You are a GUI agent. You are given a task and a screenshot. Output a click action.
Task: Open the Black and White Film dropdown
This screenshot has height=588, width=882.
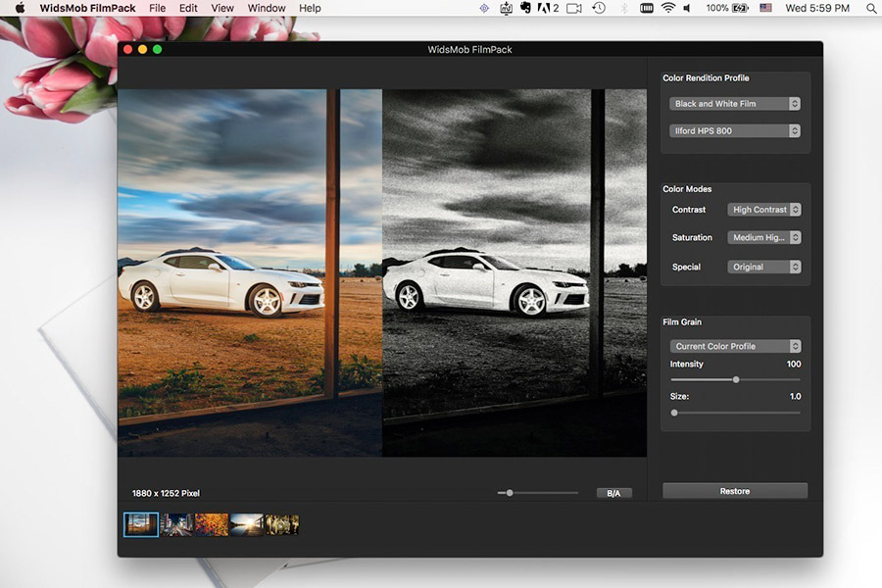735,104
